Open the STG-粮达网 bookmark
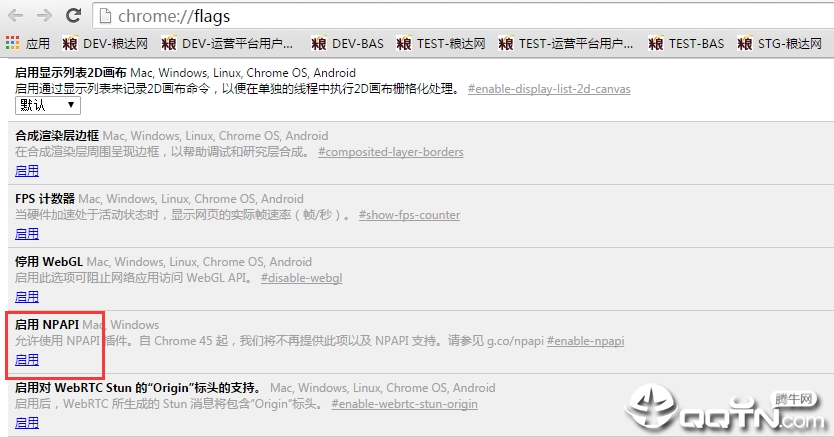834x437 pixels. click(780, 43)
